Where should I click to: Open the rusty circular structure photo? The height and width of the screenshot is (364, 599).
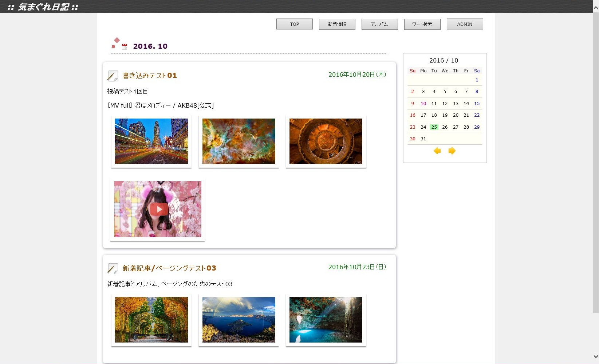(326, 141)
